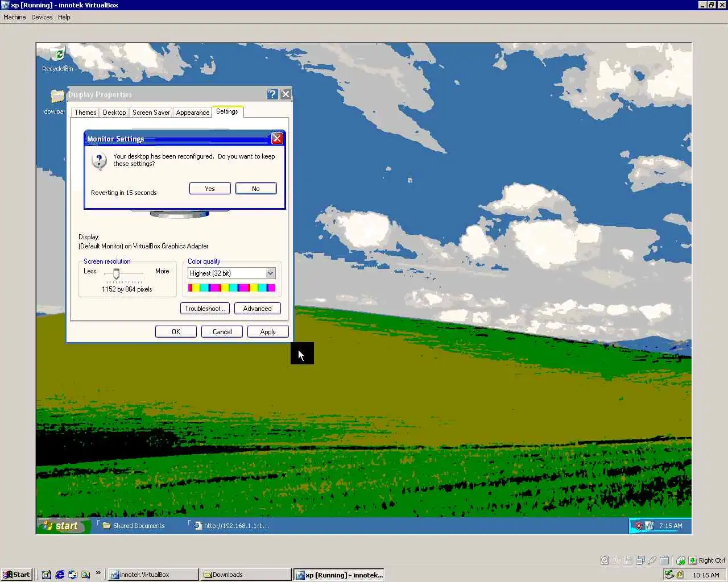Switch to innotek VirtualBox host taskbar button
Screen dimensions: 728x582
(153, 575)
